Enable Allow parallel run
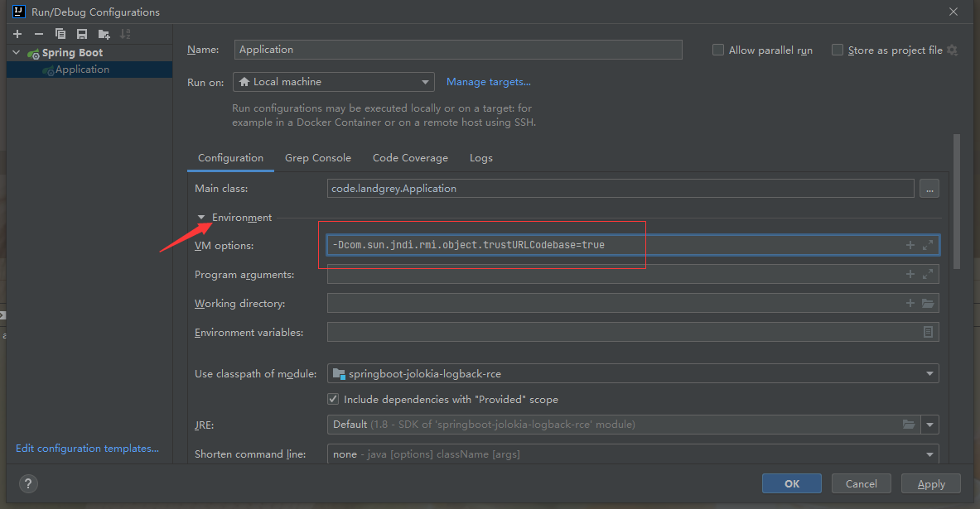This screenshot has width=980, height=509. 717,50
